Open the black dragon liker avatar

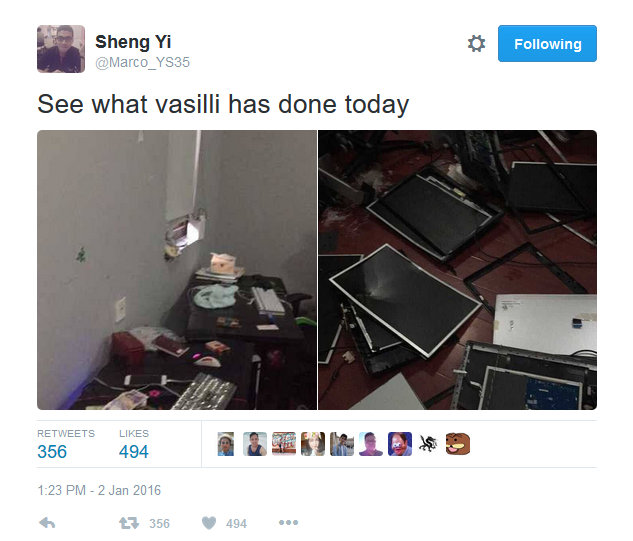click(x=428, y=444)
